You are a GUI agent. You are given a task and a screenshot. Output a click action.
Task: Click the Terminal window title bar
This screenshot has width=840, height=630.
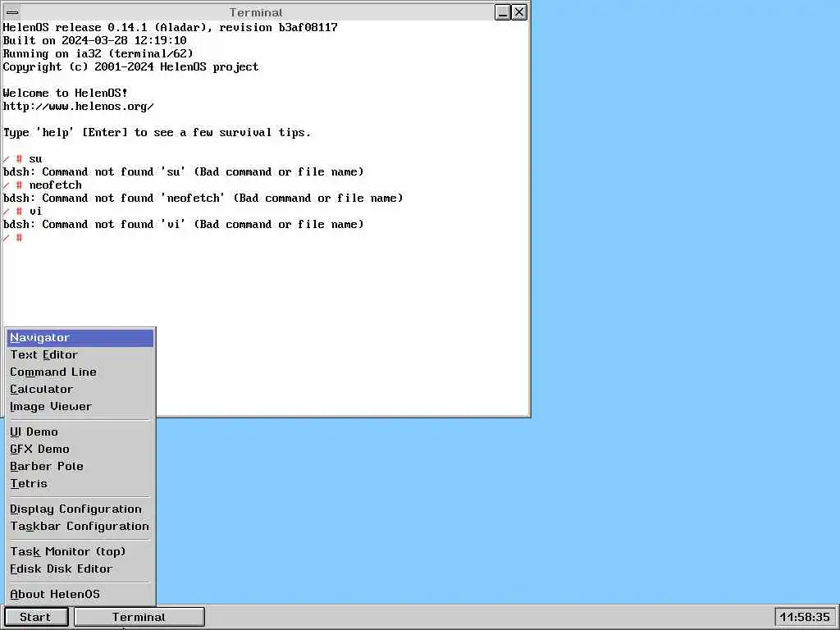coord(256,11)
